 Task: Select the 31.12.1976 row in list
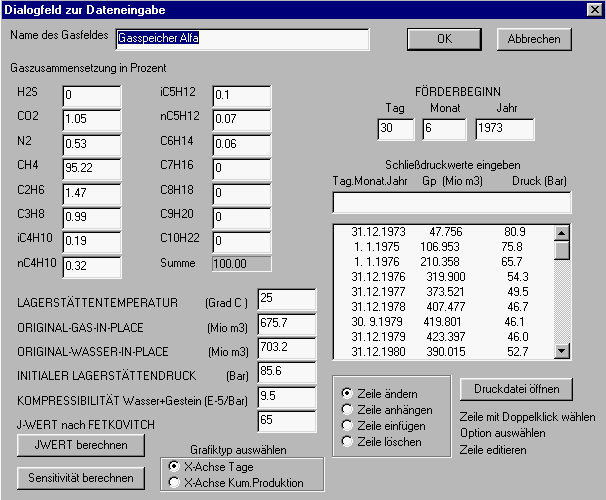tap(444, 277)
